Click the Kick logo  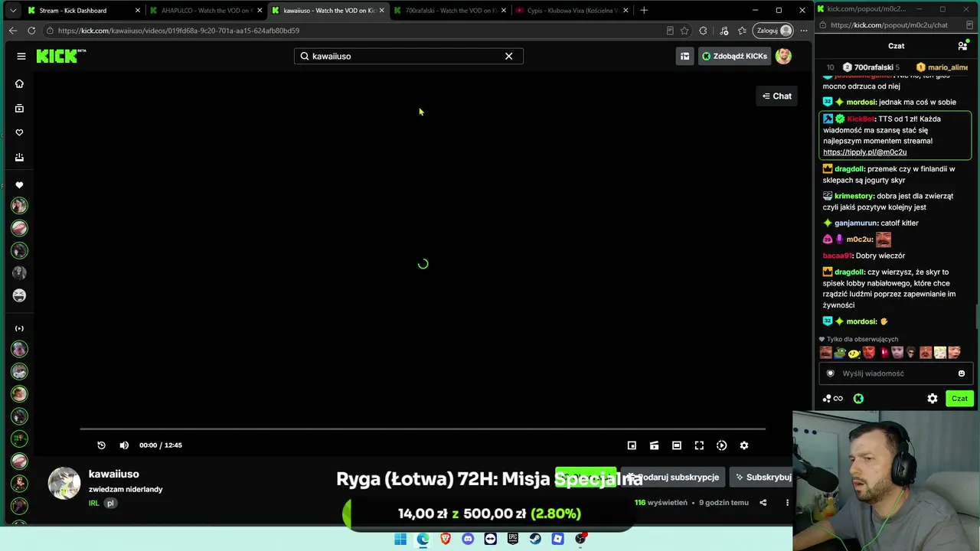pyautogui.click(x=61, y=56)
